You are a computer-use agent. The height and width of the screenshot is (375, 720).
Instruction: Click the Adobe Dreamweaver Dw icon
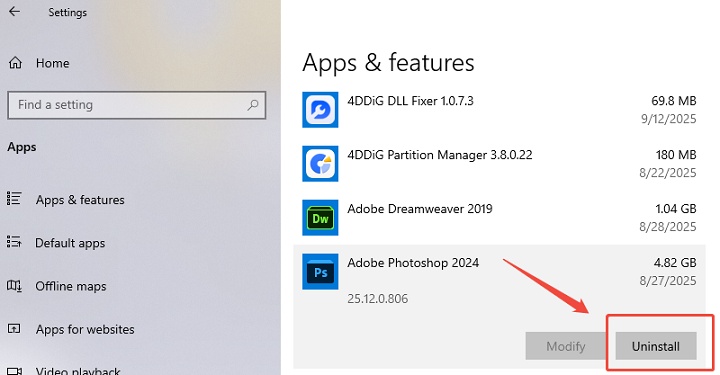coord(320,218)
